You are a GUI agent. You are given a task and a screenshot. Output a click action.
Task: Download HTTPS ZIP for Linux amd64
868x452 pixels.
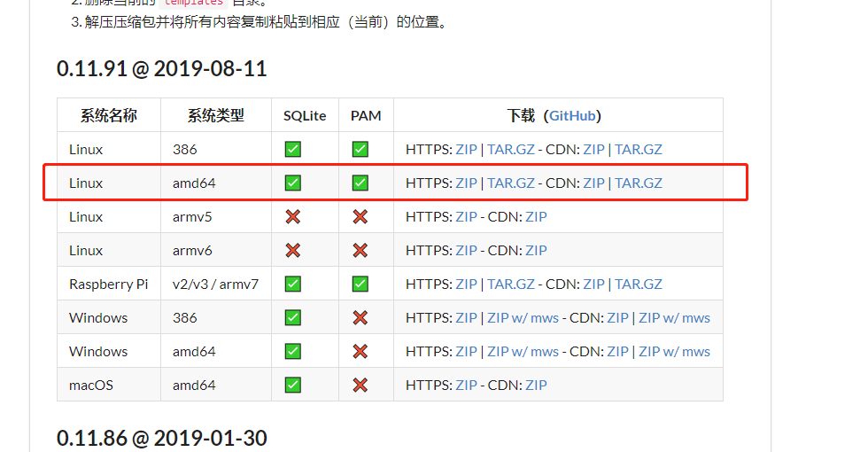tap(466, 183)
